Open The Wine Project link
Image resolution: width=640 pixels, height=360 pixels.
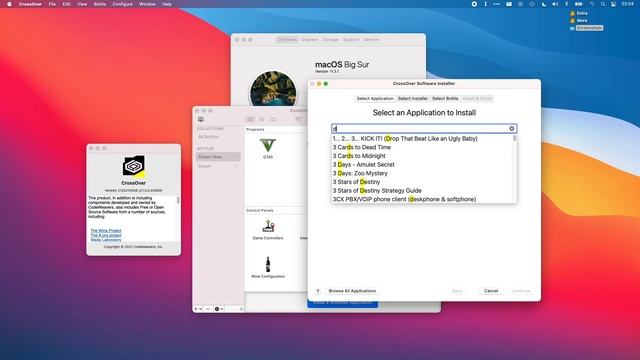pyautogui.click(x=106, y=231)
